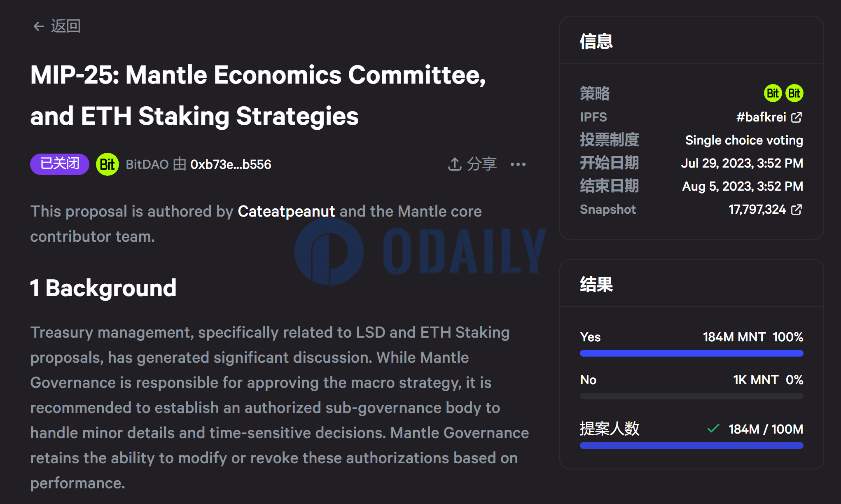
Task: Click the 分享 share button
Action: pyautogui.click(x=472, y=164)
